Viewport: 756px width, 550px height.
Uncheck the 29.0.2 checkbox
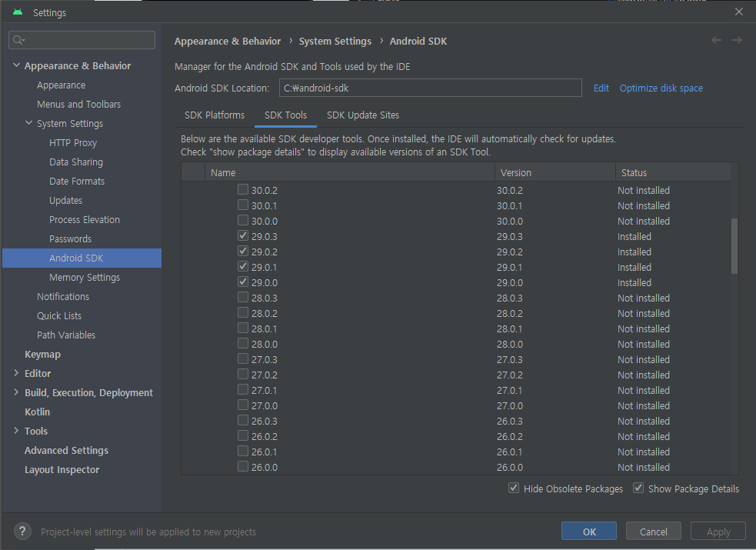point(243,251)
